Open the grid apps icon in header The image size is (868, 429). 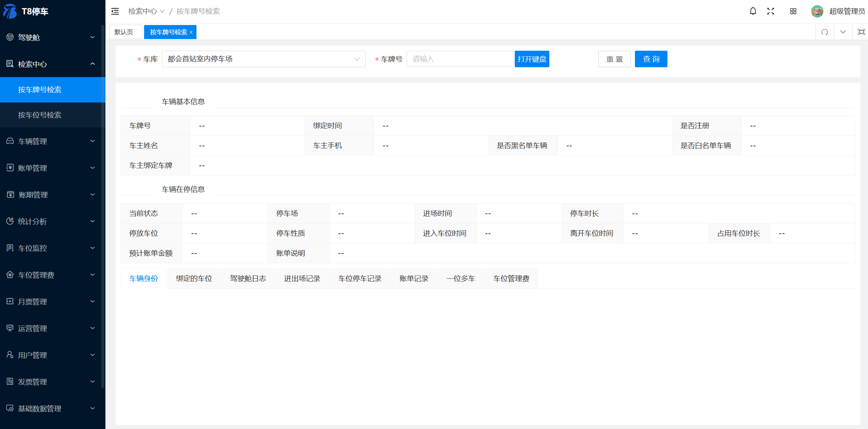(793, 11)
